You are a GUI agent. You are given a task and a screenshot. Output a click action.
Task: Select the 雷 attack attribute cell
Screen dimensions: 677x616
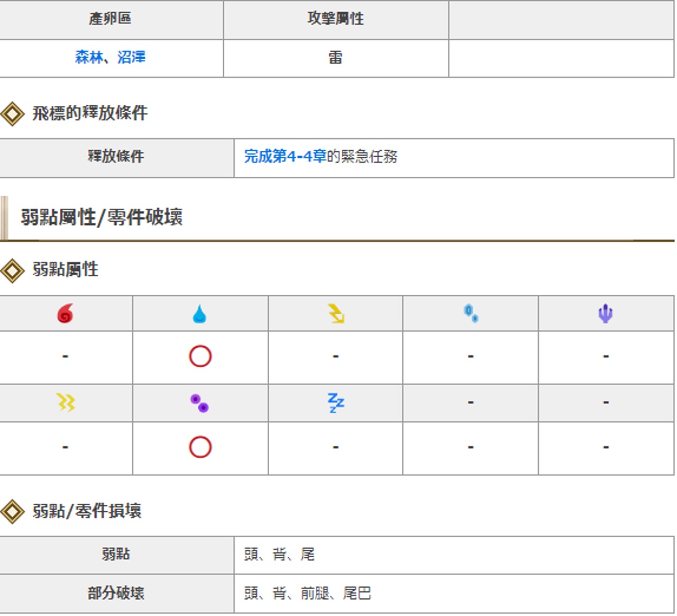[335, 58]
